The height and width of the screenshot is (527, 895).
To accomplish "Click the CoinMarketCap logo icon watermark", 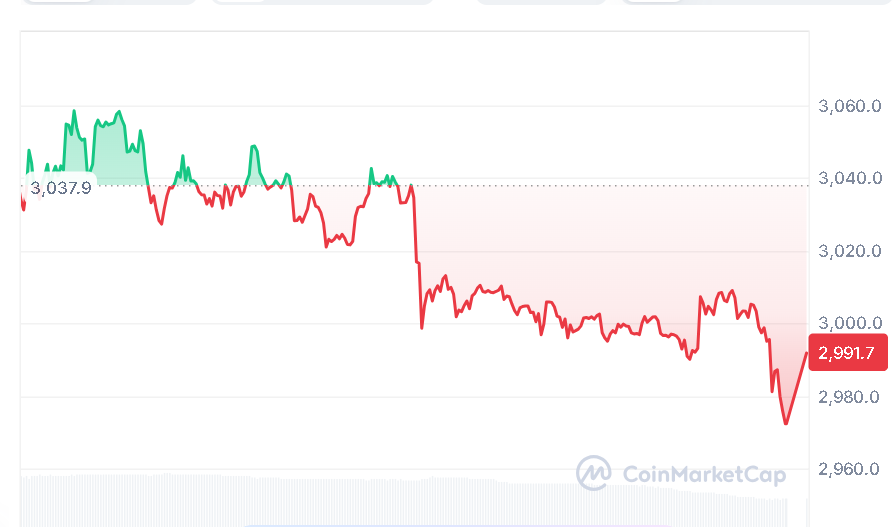I will 593,472.
